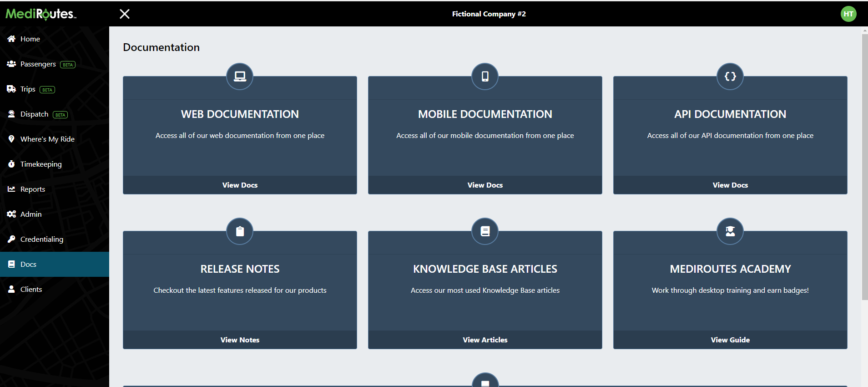Navigate to Reports in the sidebar
The image size is (868, 387).
coord(33,189)
